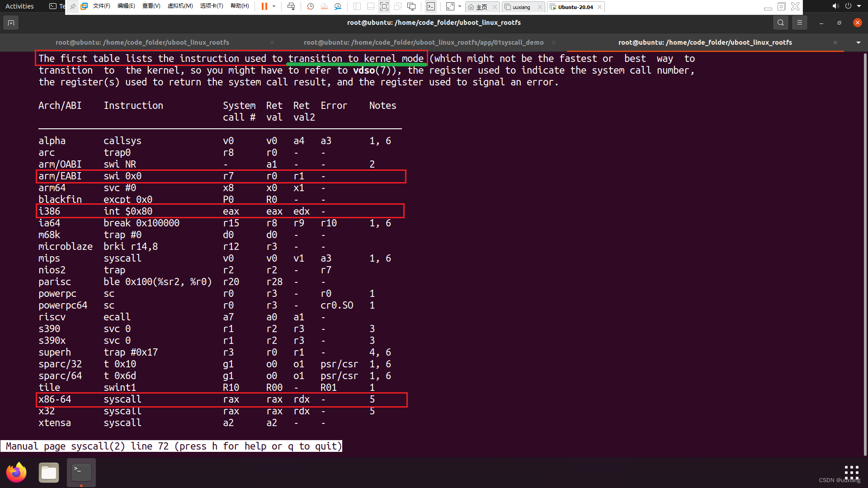The image size is (868, 488).
Task: Click the word vdso(7) in text
Action: 375,70
